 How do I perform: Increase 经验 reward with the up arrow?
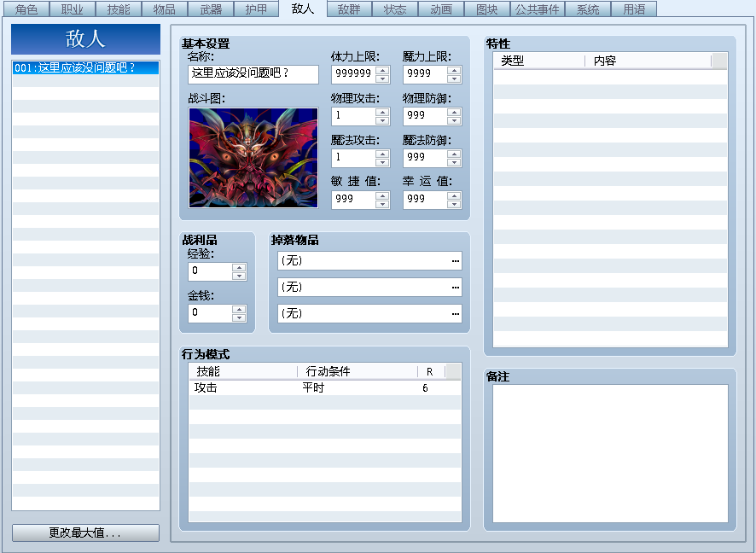239,267
